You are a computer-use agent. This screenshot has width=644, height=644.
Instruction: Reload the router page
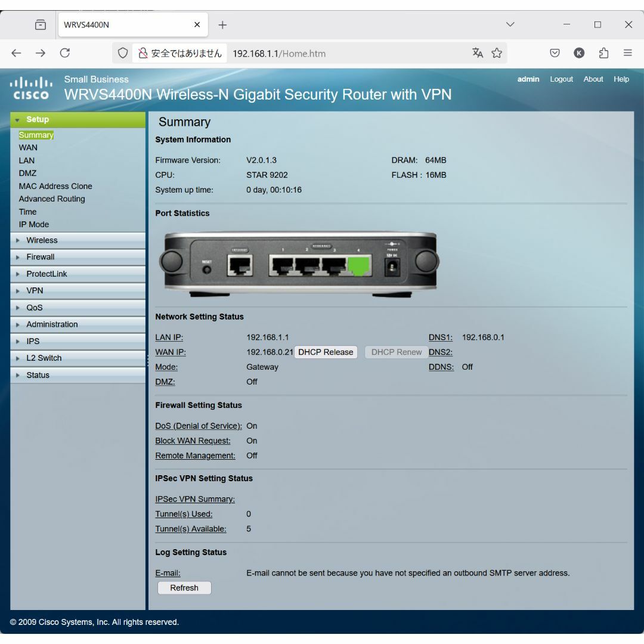(x=65, y=53)
